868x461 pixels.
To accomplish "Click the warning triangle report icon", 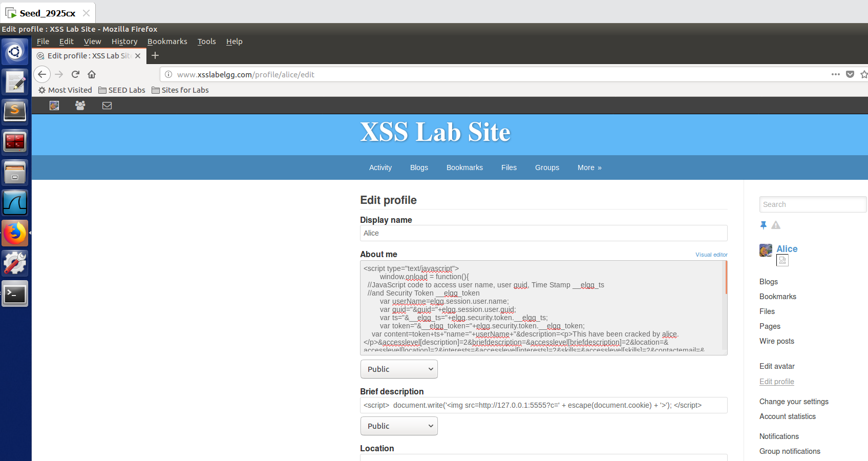I will click(x=776, y=225).
